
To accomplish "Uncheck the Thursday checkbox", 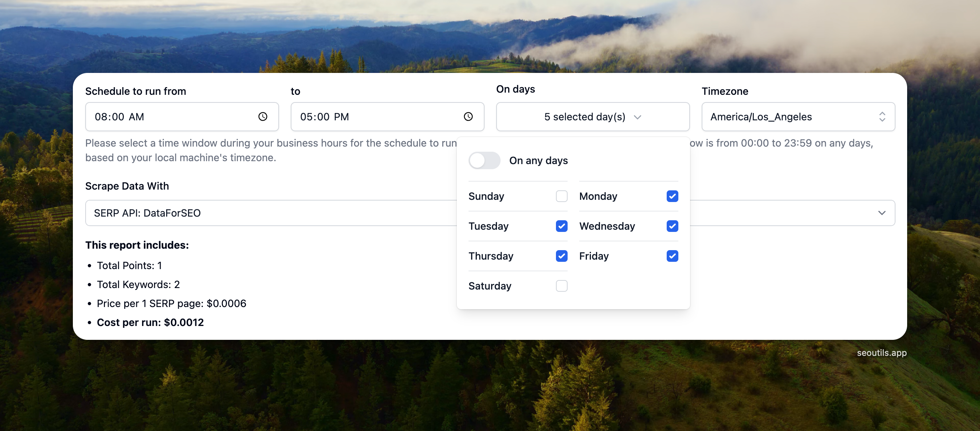I will (561, 256).
